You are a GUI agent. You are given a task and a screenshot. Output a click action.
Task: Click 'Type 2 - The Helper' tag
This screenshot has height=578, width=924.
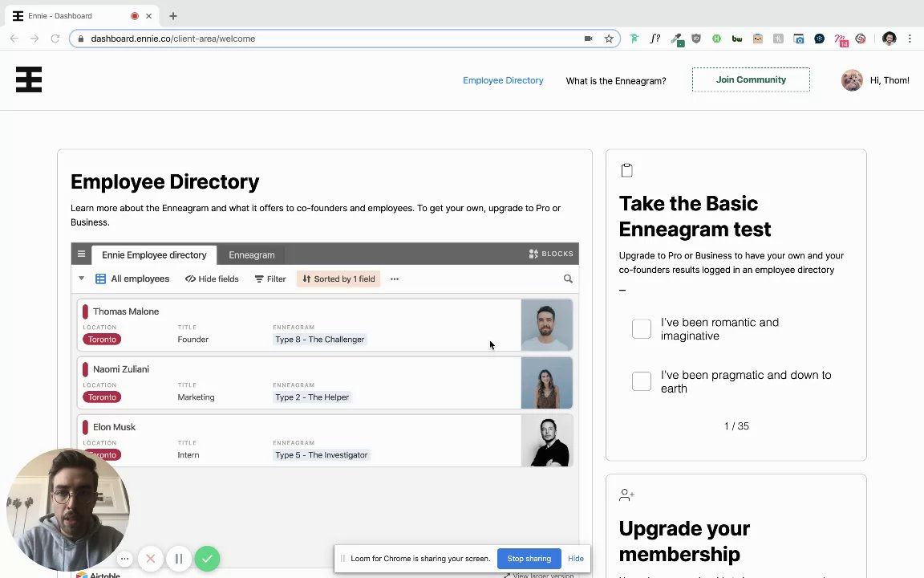click(x=312, y=397)
